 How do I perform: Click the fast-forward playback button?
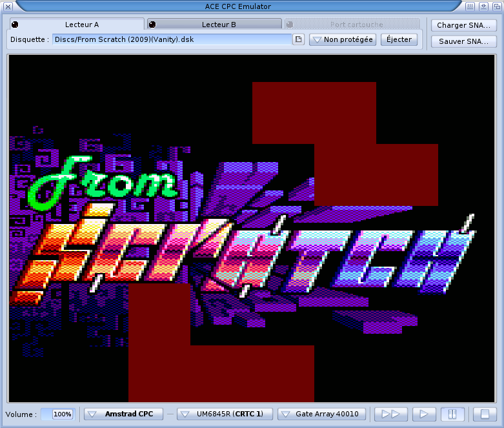(391, 414)
